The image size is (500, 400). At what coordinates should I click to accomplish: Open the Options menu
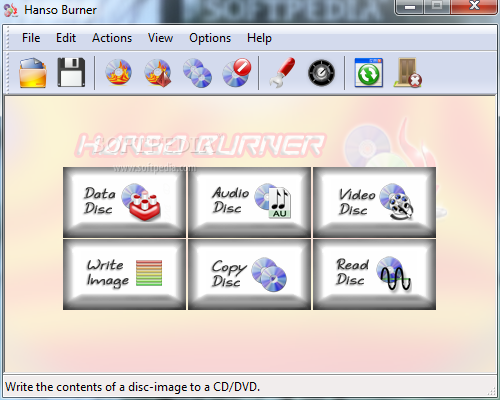[x=210, y=38]
